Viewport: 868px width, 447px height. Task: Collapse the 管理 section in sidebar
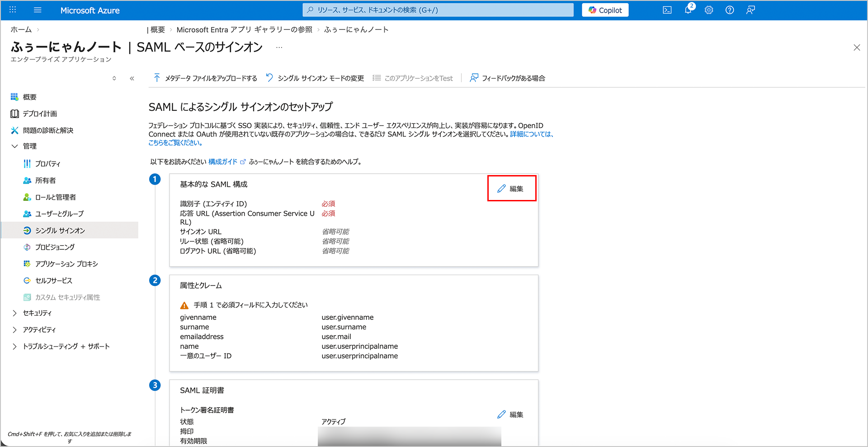pyautogui.click(x=15, y=146)
